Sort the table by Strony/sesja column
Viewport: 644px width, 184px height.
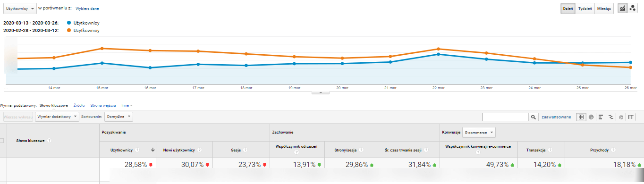coord(346,150)
